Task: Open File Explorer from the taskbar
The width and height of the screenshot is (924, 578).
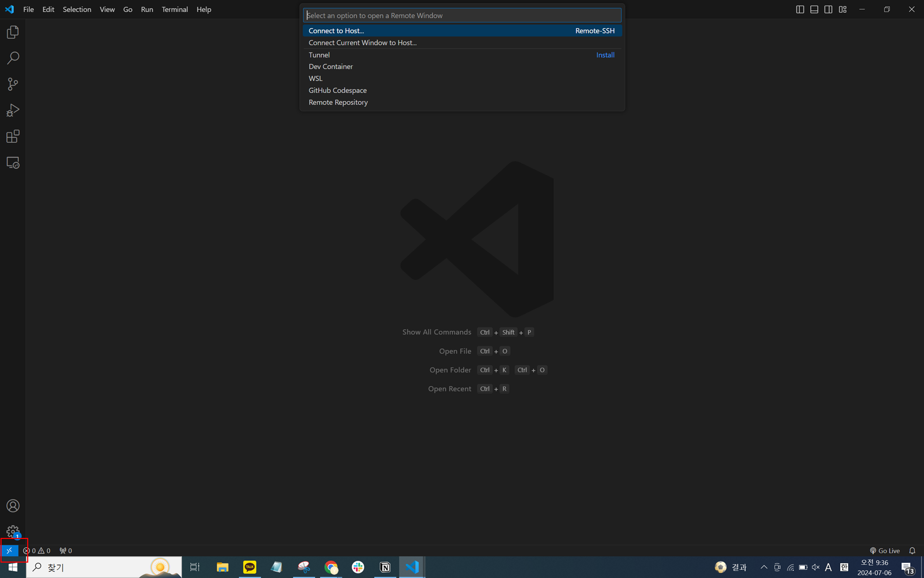Action: point(222,567)
